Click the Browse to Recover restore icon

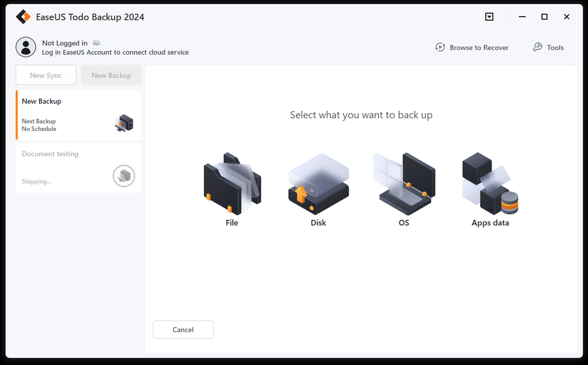tap(440, 47)
